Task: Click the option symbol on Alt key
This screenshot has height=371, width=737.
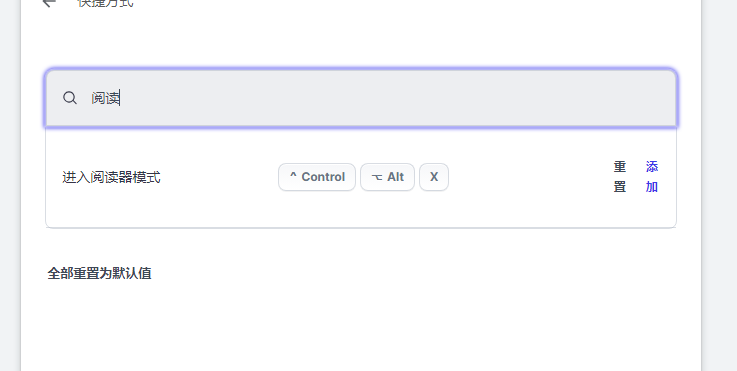Action: (x=377, y=177)
